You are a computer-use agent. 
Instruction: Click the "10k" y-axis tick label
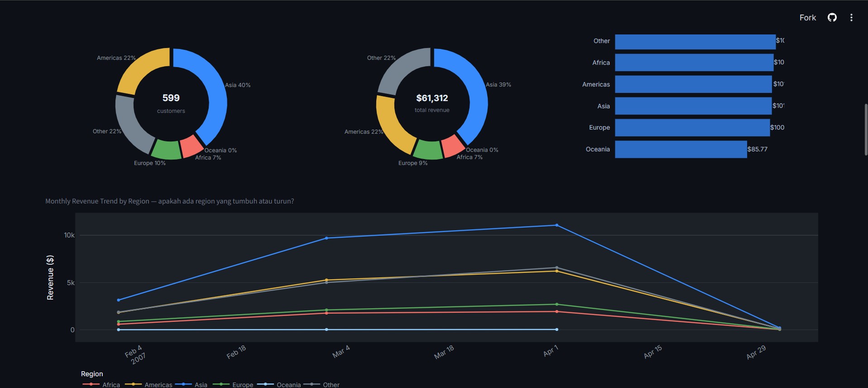(x=69, y=235)
